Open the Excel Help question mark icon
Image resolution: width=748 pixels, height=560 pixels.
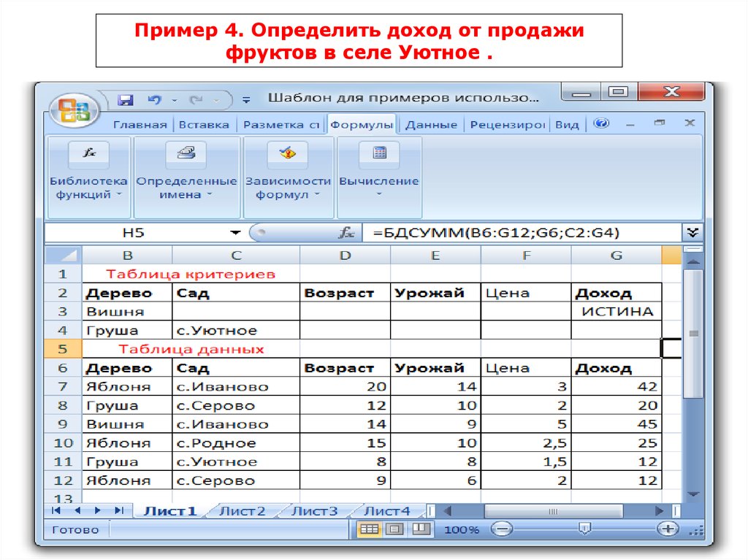(x=602, y=123)
